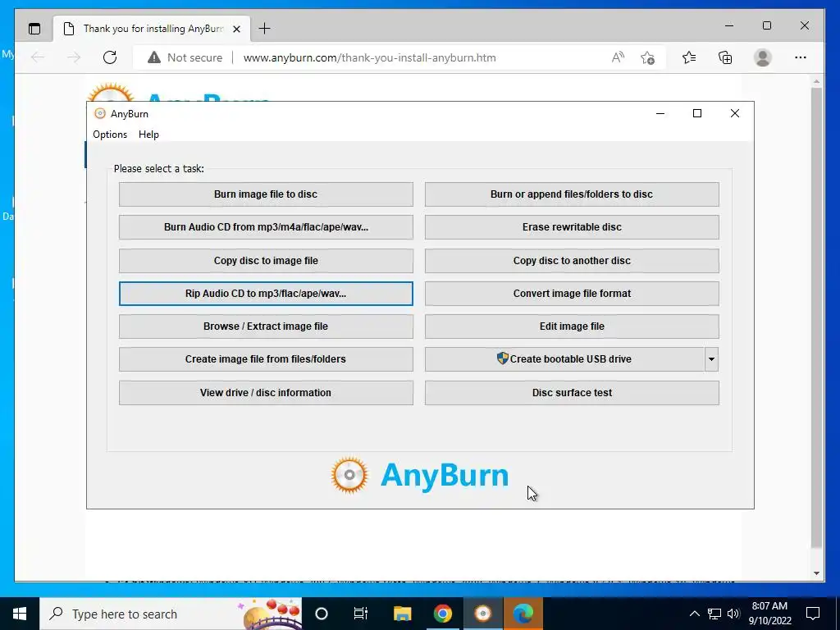Click the Edge refresh page icon

110,57
